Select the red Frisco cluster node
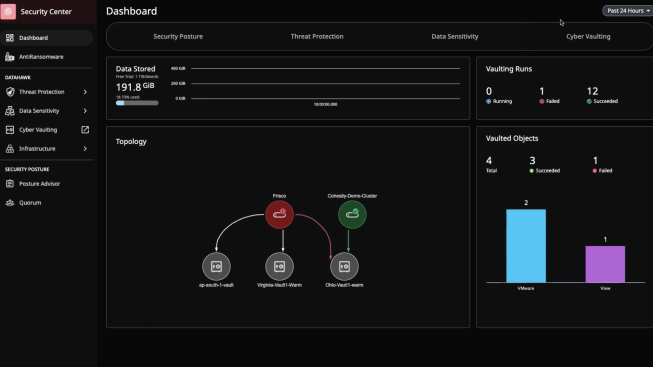 click(279, 215)
